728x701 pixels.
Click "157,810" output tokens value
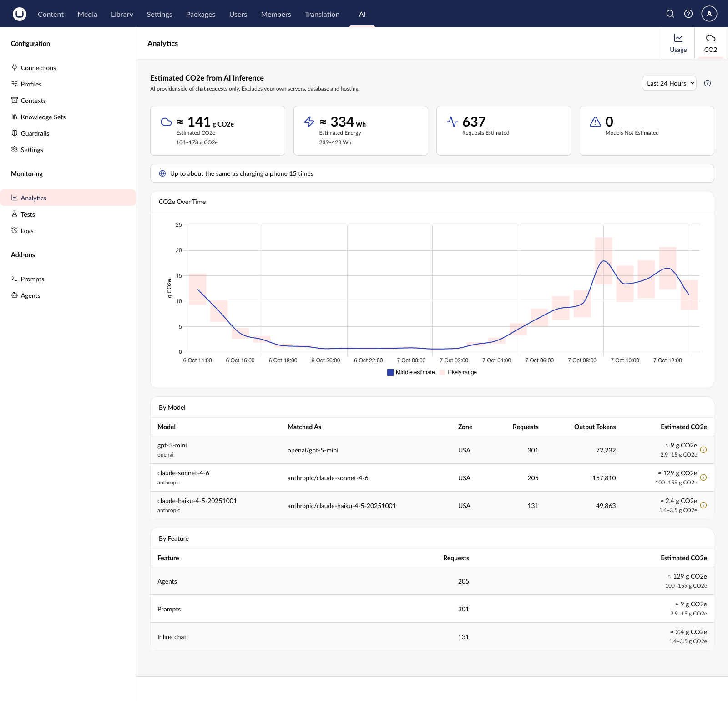pos(604,478)
